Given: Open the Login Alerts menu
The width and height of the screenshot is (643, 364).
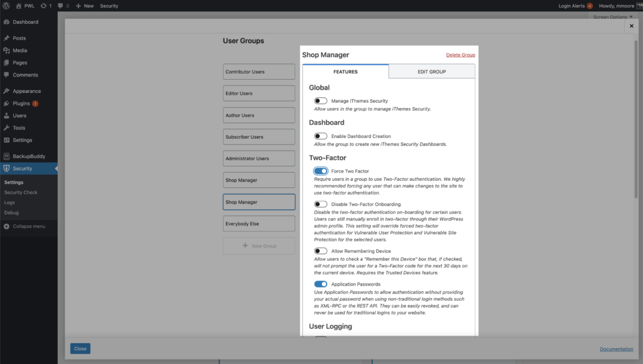Looking at the screenshot, I should [575, 6].
